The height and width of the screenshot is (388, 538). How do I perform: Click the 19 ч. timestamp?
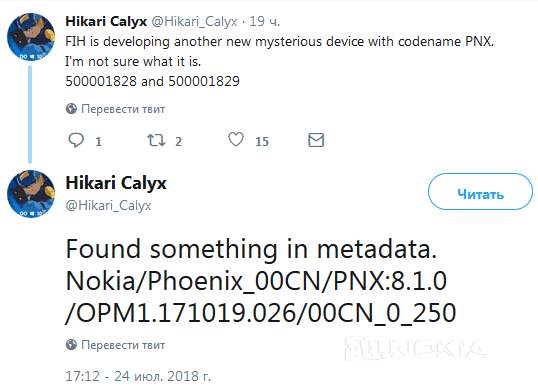coord(265,21)
